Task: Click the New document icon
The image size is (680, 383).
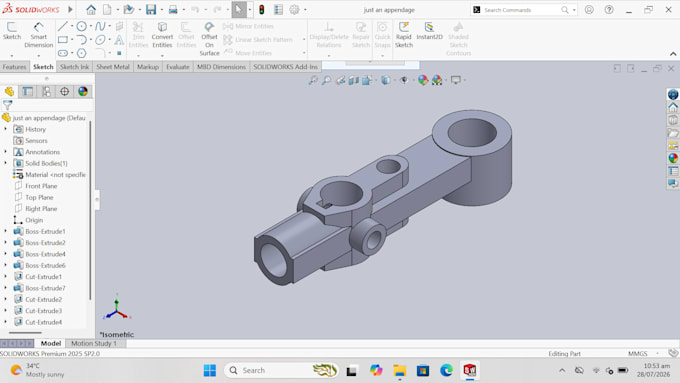Action: click(107, 10)
